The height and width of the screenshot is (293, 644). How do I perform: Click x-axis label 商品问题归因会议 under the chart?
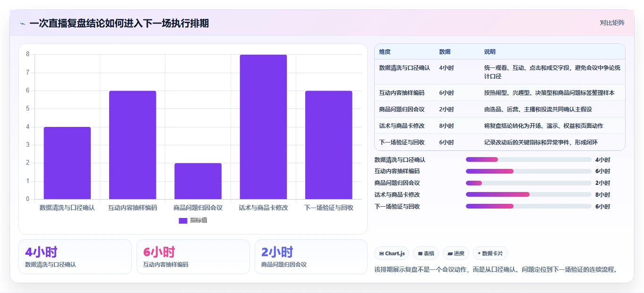coord(198,208)
